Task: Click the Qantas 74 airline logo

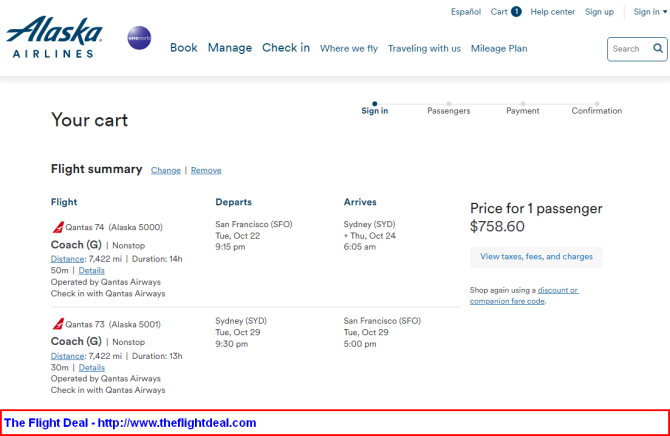Action: click(58, 227)
